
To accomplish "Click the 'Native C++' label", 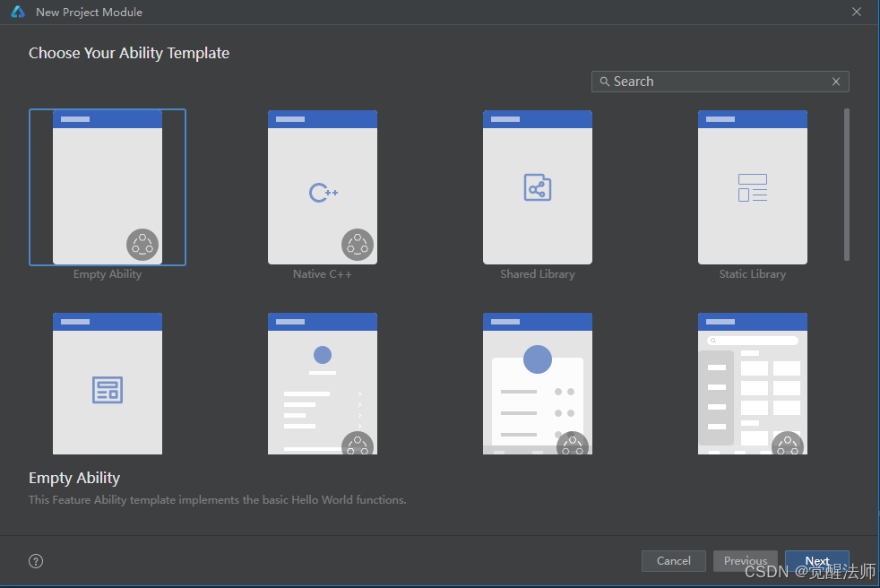I will coord(322,274).
